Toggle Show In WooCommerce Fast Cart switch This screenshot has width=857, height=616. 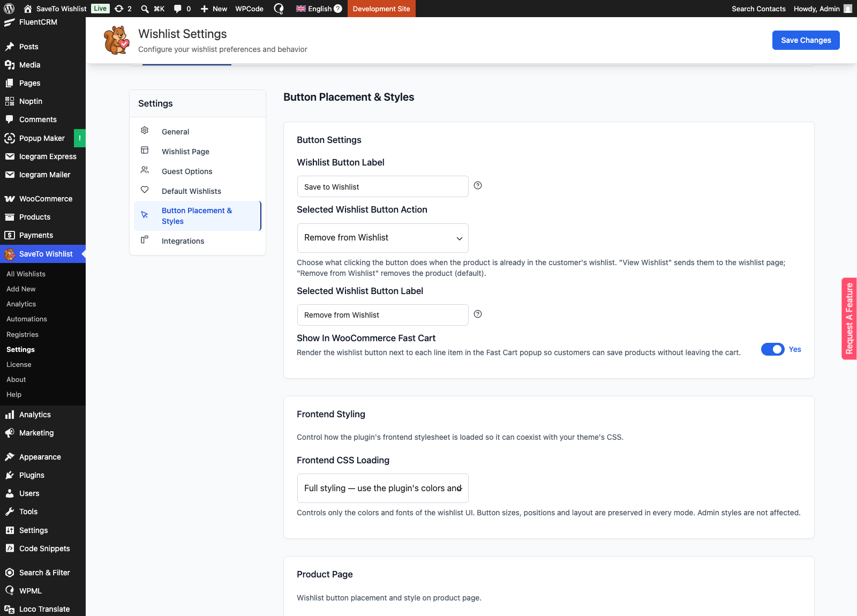point(772,349)
